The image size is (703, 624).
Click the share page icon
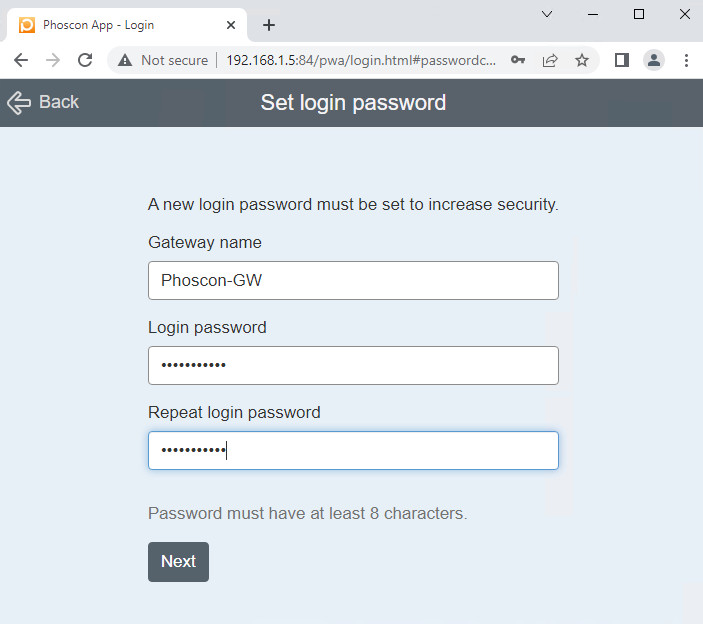coord(550,60)
